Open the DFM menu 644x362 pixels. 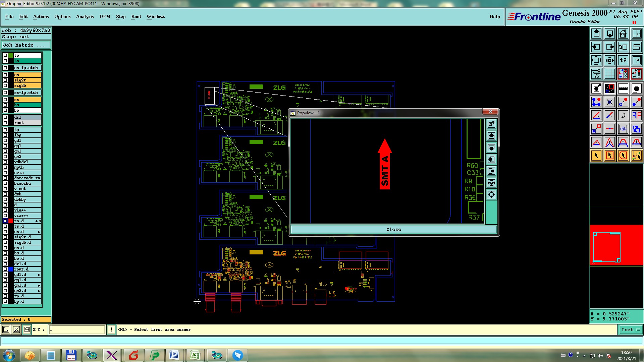pyautogui.click(x=105, y=16)
